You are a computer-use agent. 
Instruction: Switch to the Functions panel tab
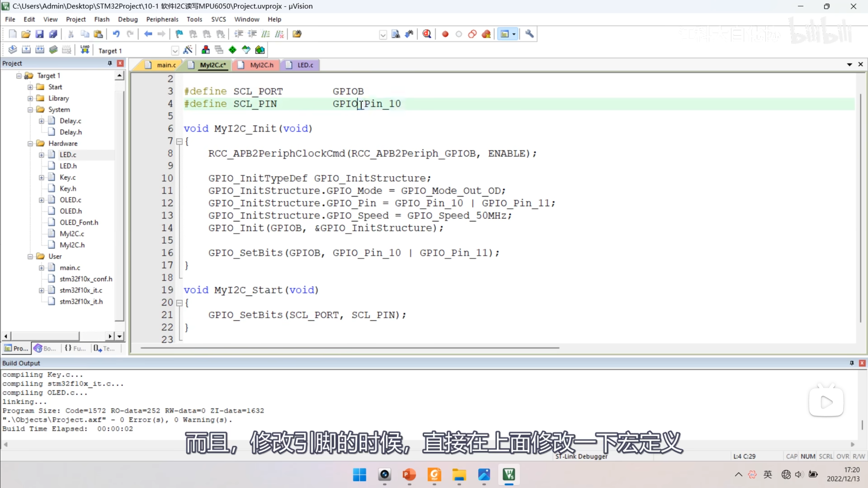pos(75,348)
